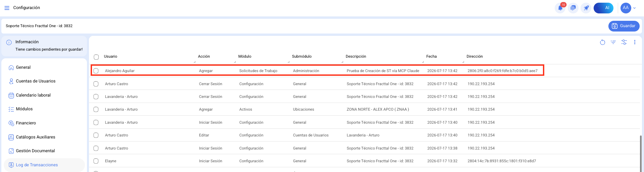Sort by Usuario column header
The image size is (644, 172).
[110, 56]
